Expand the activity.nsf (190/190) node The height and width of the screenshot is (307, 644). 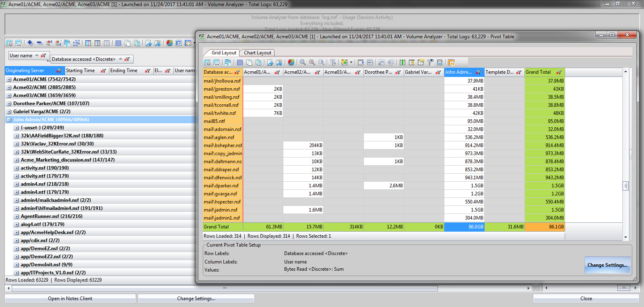[17, 168]
